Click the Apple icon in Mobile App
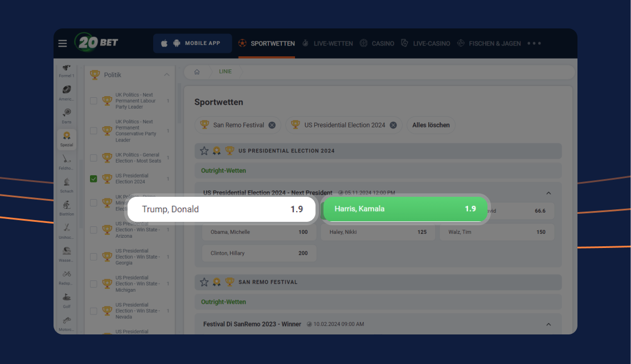This screenshot has height=364, width=631. pyautogui.click(x=164, y=43)
